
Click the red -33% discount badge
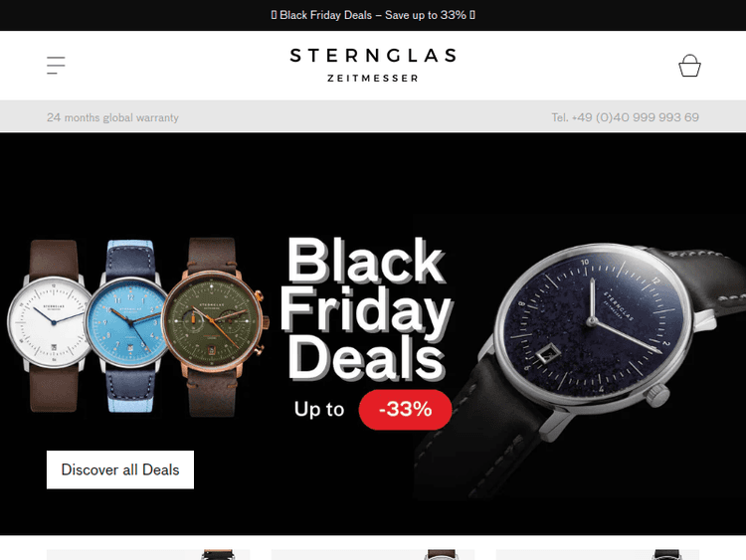[x=405, y=410]
